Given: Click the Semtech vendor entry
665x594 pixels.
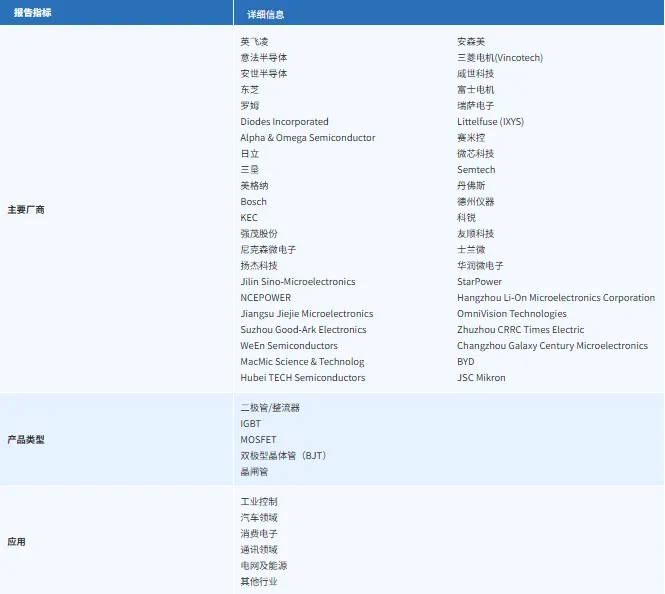Looking at the screenshot, I should (x=476, y=170).
